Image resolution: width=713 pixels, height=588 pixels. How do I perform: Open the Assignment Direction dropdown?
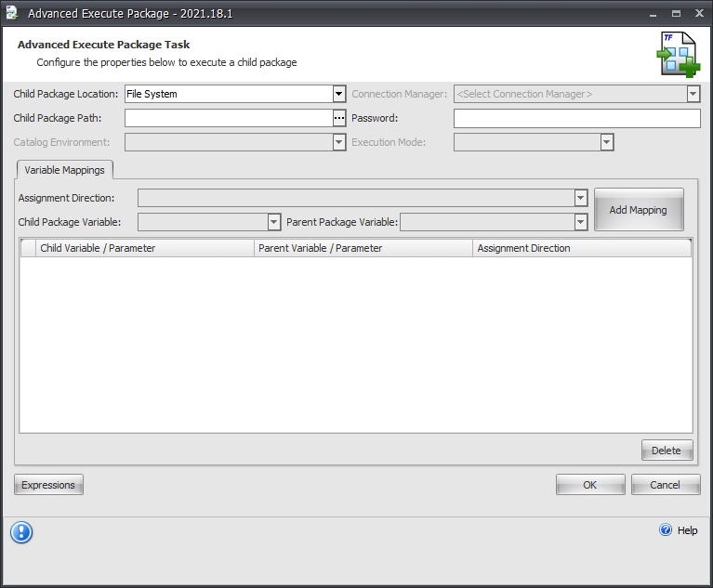(581, 198)
